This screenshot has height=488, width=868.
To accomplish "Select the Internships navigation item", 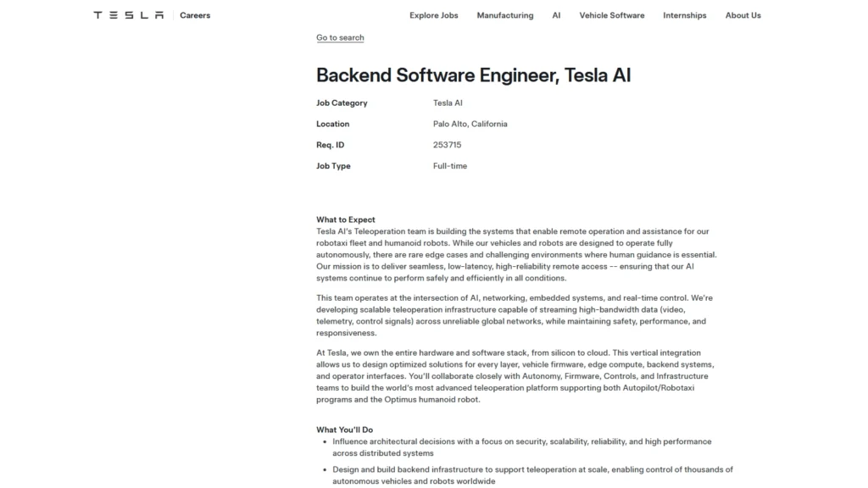I will [x=684, y=15].
